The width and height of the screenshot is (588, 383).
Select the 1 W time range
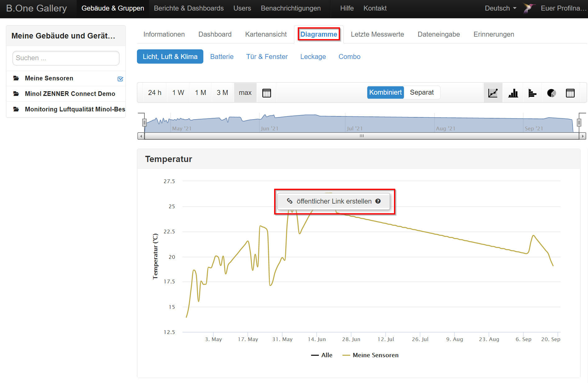tap(178, 92)
